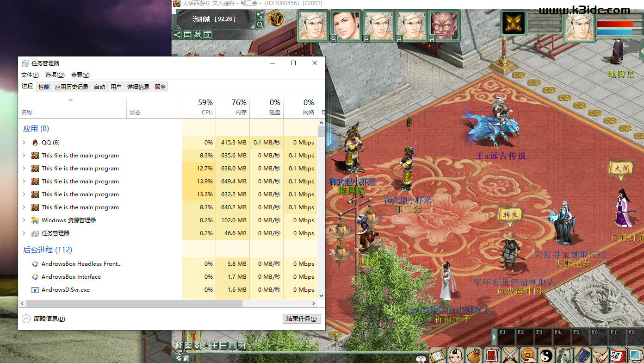Click the handshake friends icon
Image resolution: width=644 pixels, height=363 pixels.
click(600, 356)
